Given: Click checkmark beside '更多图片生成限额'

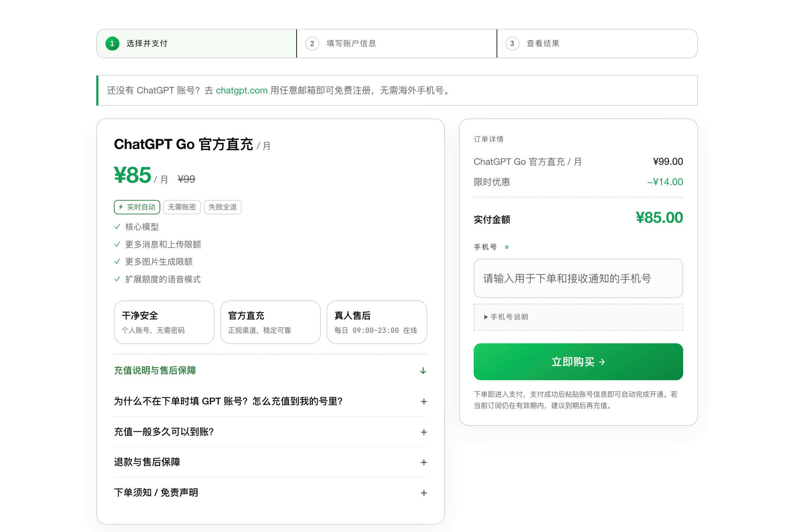Looking at the screenshot, I should pyautogui.click(x=117, y=261).
